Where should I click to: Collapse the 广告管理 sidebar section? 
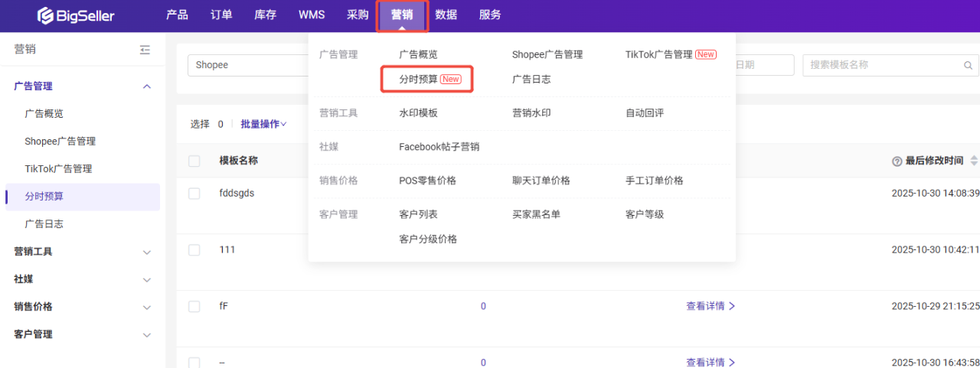point(147,86)
